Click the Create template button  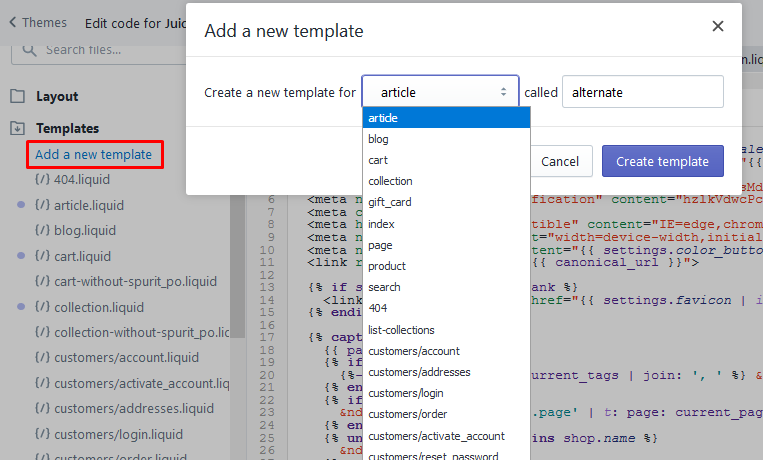click(x=662, y=161)
